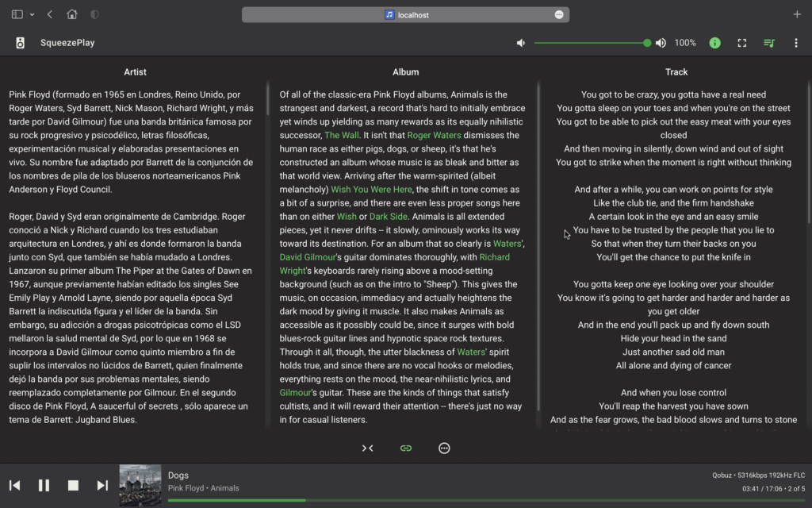Pause the current track
This screenshot has width=812, height=508.
44,485
